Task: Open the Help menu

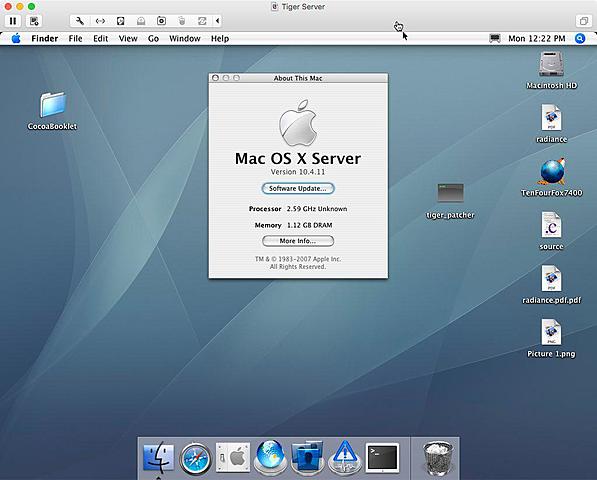Action: [220, 38]
